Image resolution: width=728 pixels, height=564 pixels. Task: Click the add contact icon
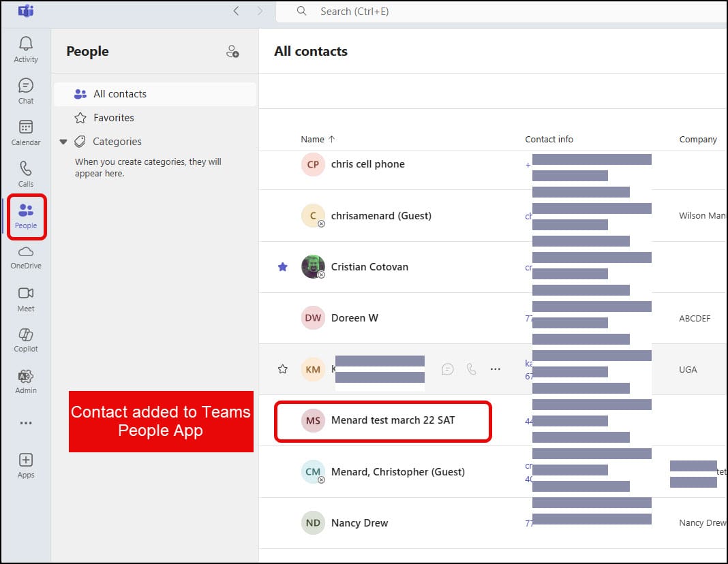pyautogui.click(x=232, y=51)
